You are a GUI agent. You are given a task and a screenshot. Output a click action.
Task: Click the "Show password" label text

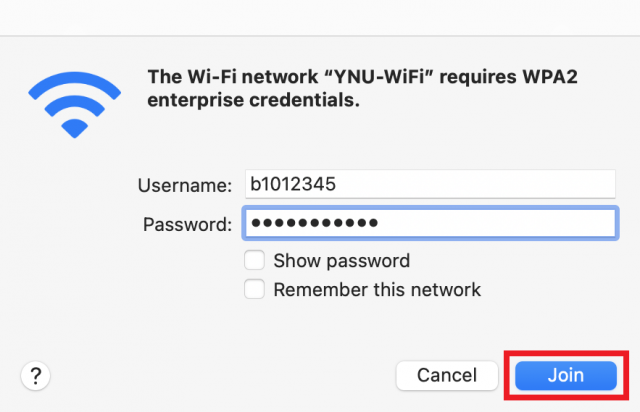pos(342,261)
